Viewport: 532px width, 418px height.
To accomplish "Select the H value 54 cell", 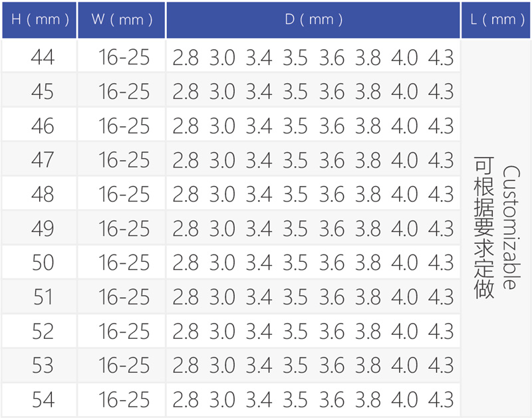I will 43,399.
